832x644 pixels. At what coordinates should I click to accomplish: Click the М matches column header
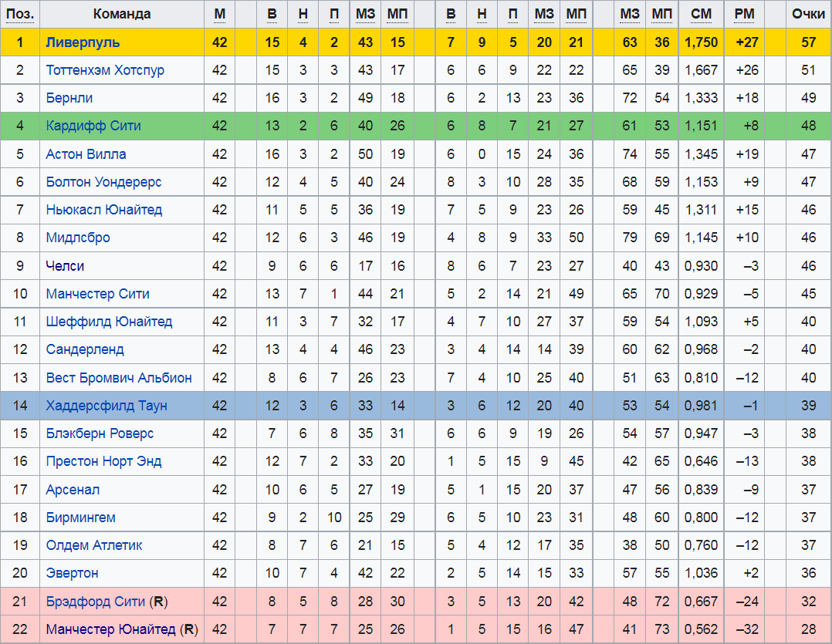[x=220, y=14]
